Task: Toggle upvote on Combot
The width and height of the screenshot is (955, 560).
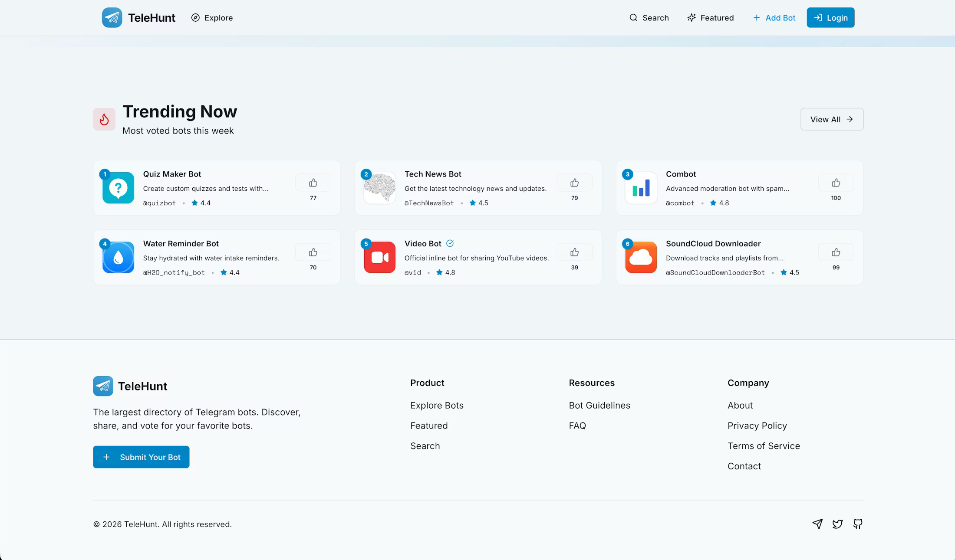Action: point(836,183)
